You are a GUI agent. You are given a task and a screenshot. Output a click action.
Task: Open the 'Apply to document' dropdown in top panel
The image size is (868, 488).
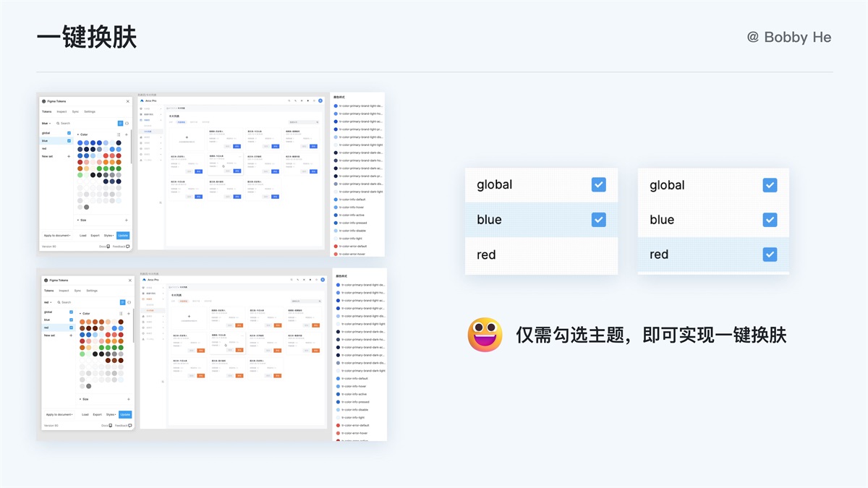tap(58, 236)
